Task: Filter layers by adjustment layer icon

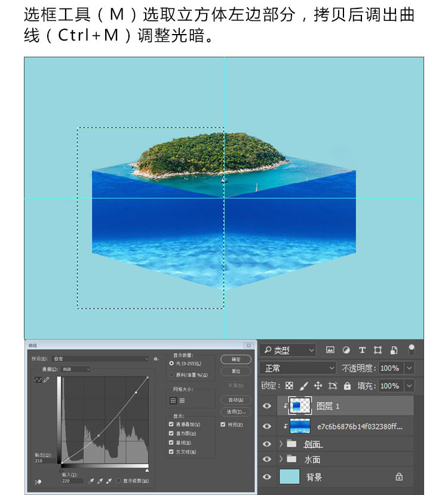Action: pos(346,350)
